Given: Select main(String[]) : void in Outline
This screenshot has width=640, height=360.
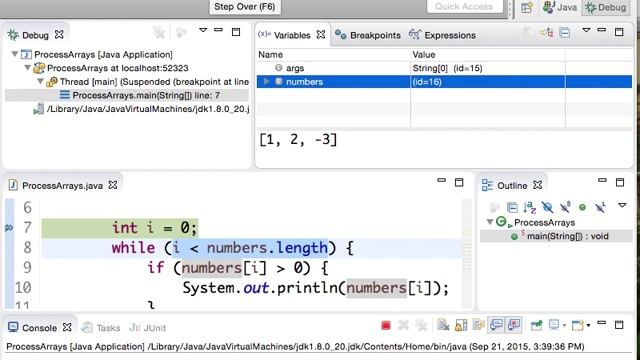Looking at the screenshot, I should tap(567, 236).
